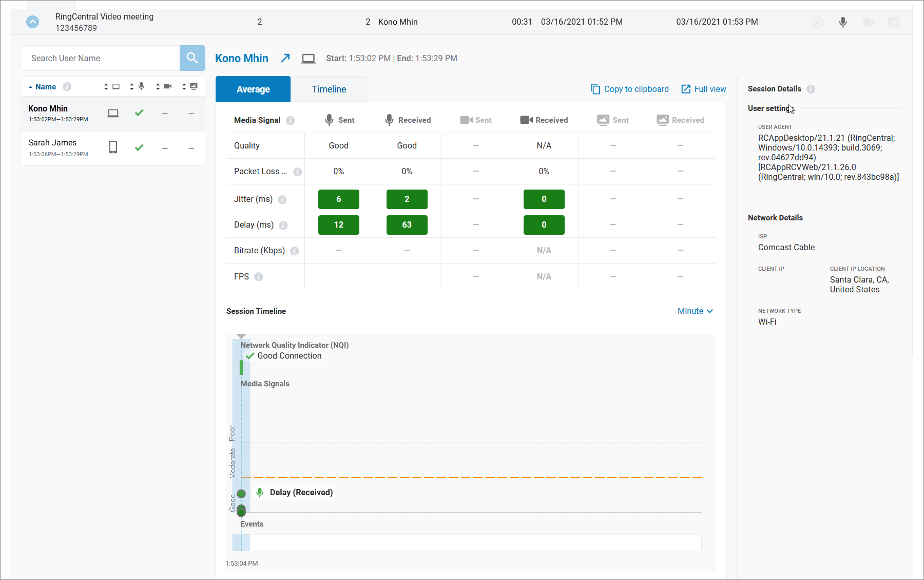Collapse the meeting details with the chevron

tap(33, 22)
